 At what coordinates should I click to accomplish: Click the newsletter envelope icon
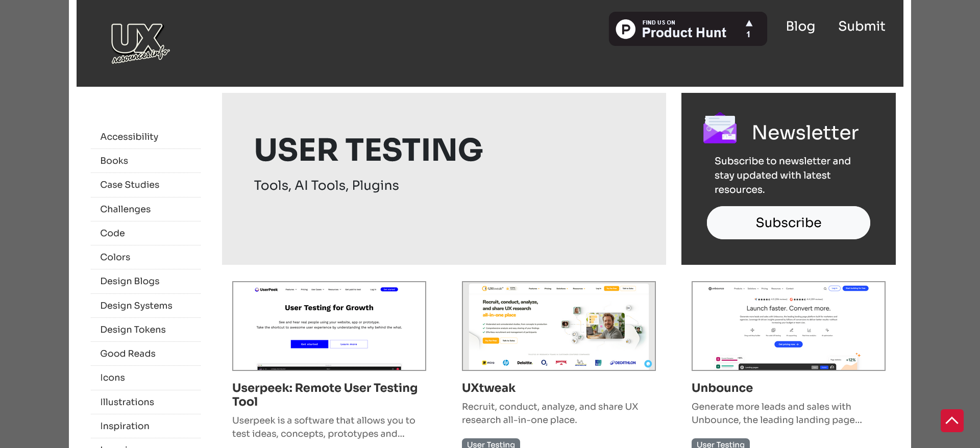[720, 128]
